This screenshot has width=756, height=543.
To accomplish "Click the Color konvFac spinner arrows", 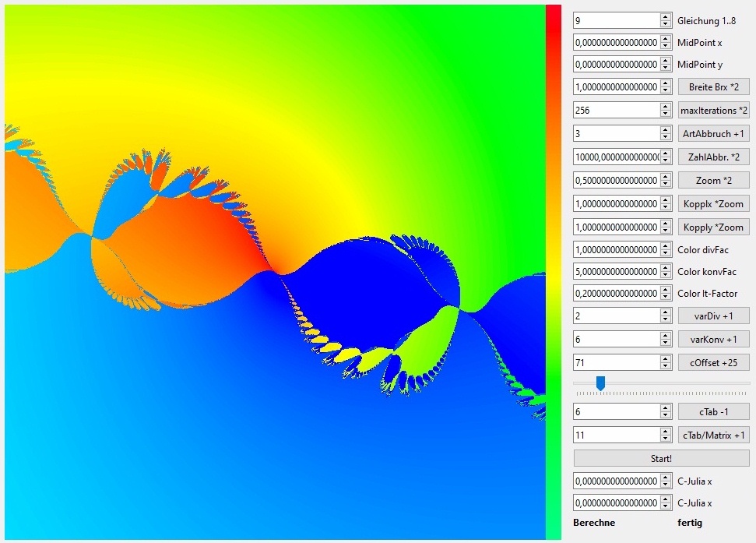I will [x=666, y=271].
